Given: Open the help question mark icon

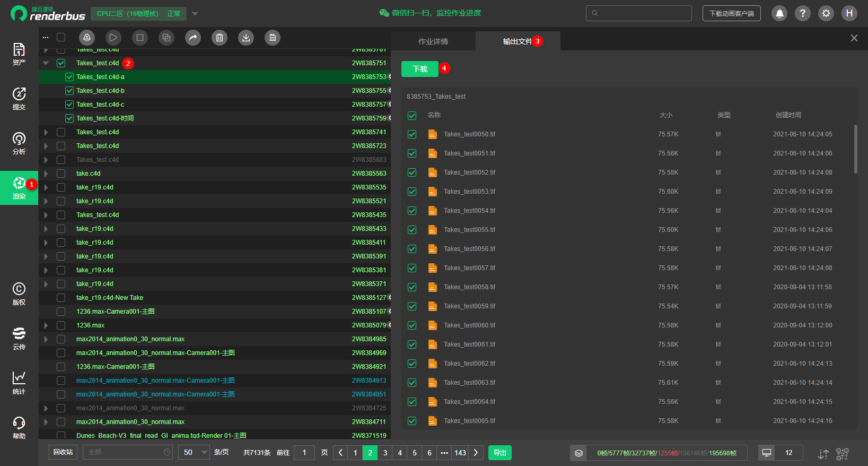Looking at the screenshot, I should (x=803, y=13).
